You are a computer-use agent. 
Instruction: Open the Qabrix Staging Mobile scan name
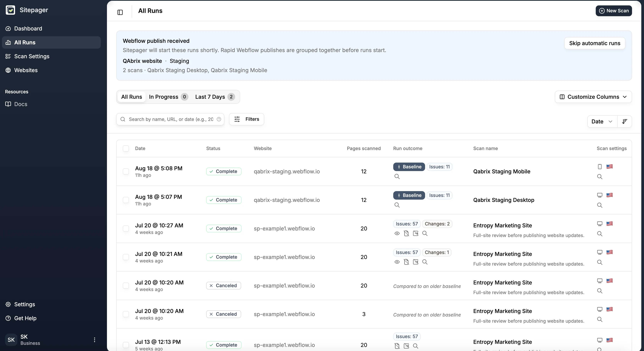(502, 171)
